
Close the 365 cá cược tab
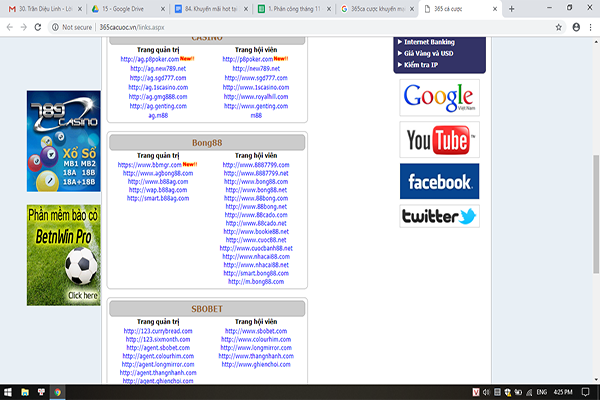(x=495, y=9)
